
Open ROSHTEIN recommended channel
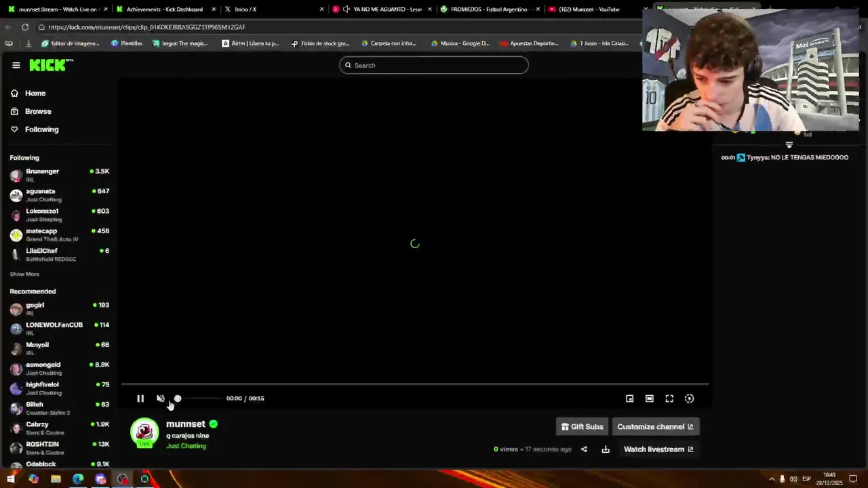(60, 448)
